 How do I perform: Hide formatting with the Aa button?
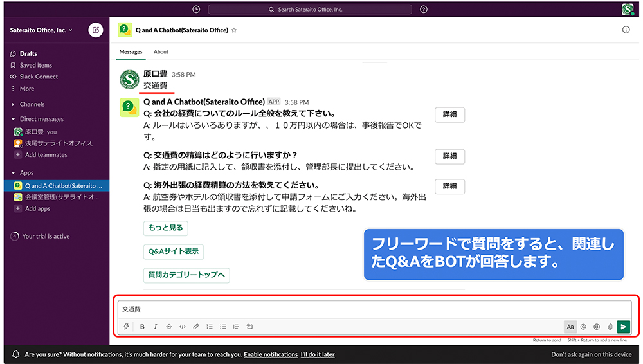570,327
